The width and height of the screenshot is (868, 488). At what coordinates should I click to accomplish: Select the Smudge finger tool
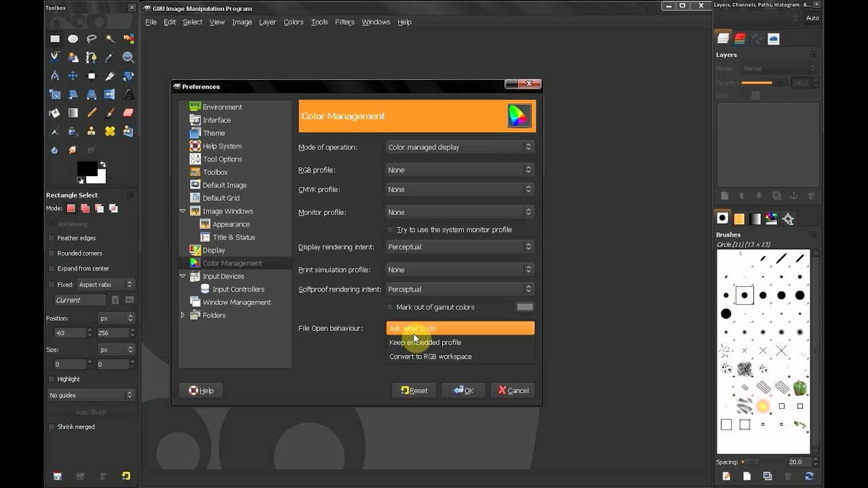point(73,150)
